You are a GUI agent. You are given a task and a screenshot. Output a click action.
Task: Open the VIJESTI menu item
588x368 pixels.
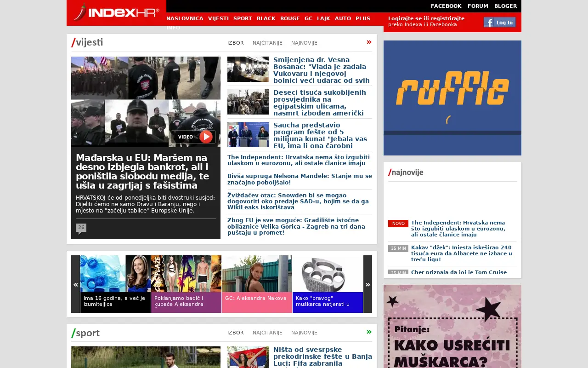pyautogui.click(x=218, y=18)
